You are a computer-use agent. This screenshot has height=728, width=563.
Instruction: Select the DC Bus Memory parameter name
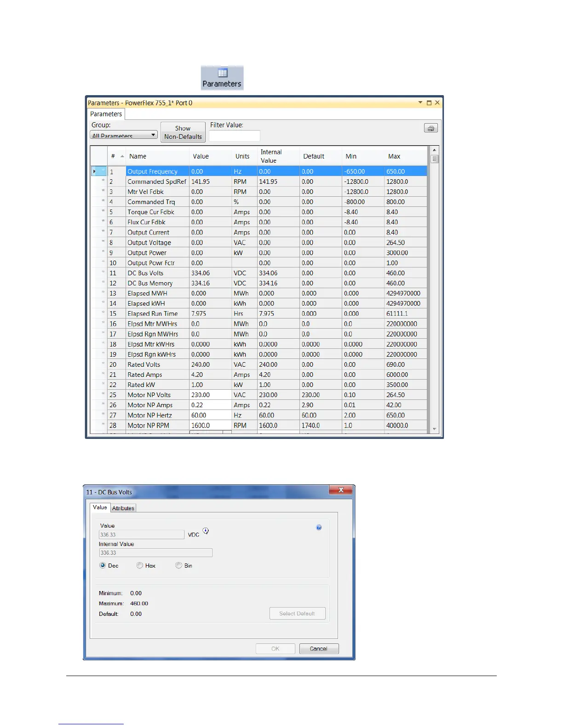point(150,283)
